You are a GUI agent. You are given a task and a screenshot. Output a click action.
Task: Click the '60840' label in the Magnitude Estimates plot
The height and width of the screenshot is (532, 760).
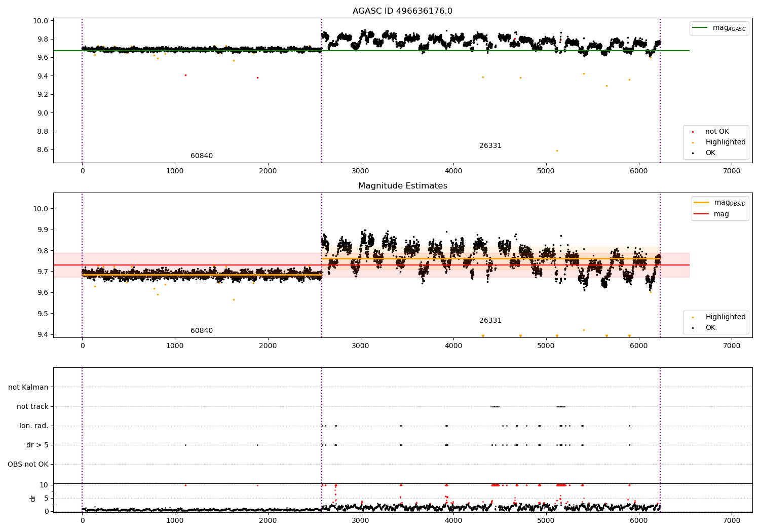pyautogui.click(x=202, y=331)
